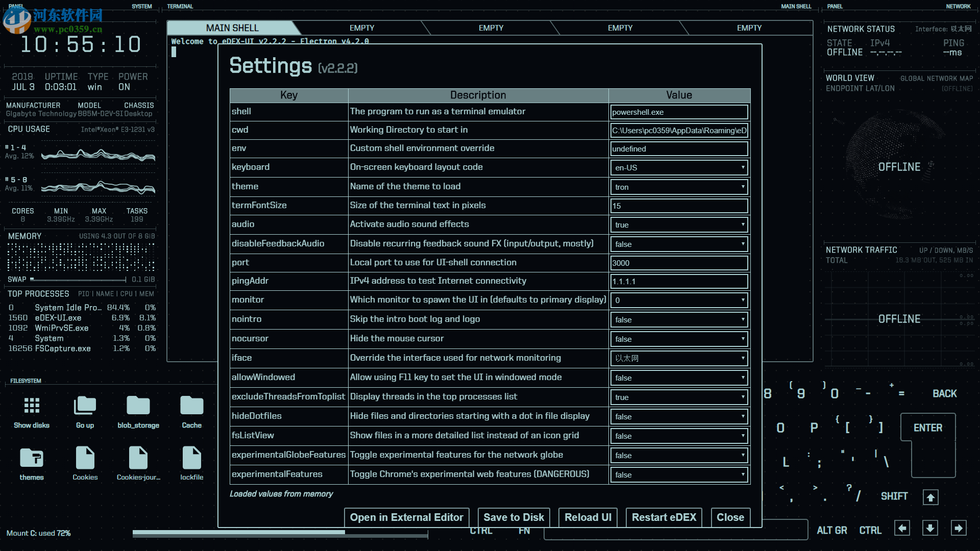Toggle the audio sound effects setting
The image size is (980, 551).
(x=679, y=224)
